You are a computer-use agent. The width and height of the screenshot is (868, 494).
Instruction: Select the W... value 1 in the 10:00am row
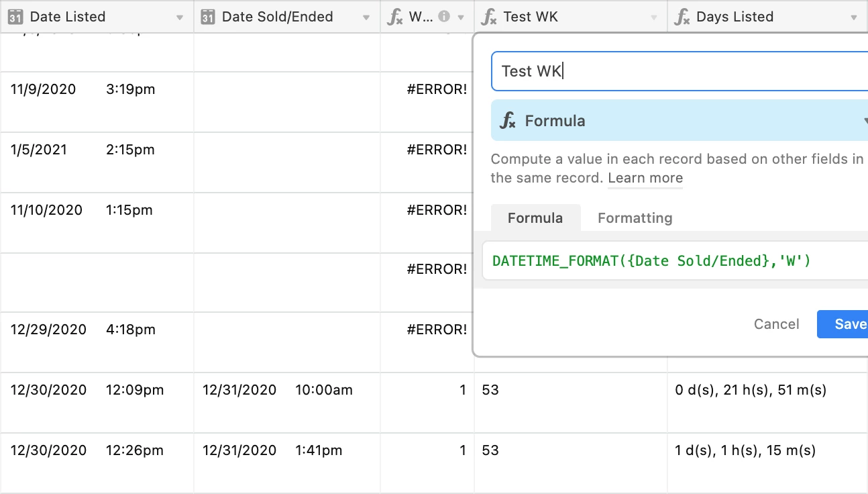point(427,403)
